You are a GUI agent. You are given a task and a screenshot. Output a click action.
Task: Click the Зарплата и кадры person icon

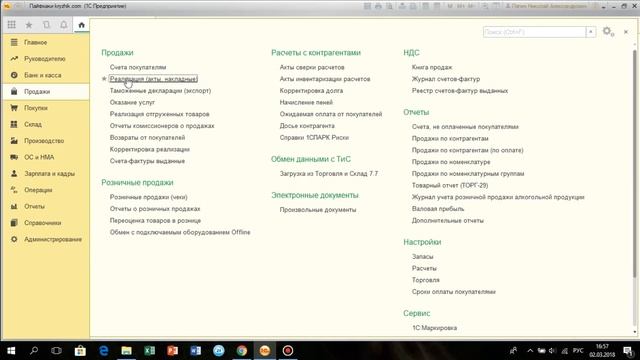pyautogui.click(x=14, y=173)
